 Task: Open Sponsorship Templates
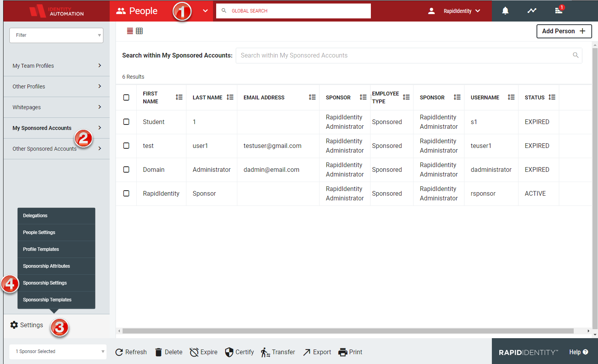[56, 300]
